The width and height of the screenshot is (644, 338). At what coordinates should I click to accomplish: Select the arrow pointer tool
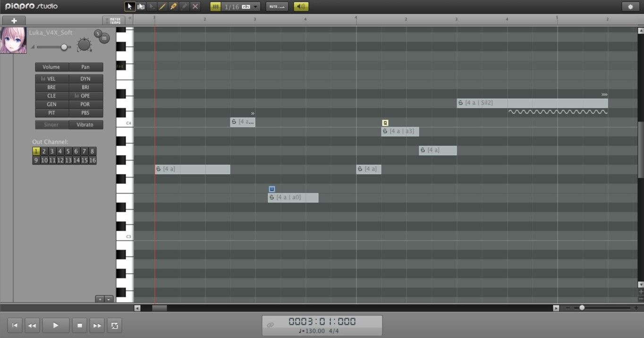click(129, 7)
